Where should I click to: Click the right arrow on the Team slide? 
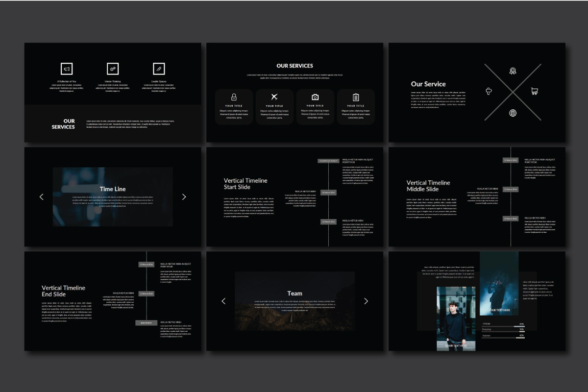(366, 301)
